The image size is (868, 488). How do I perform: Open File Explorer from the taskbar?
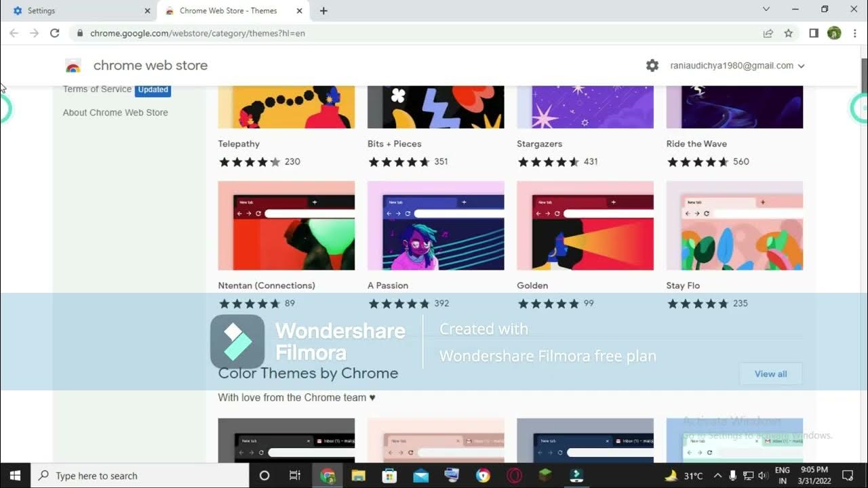coord(358,475)
